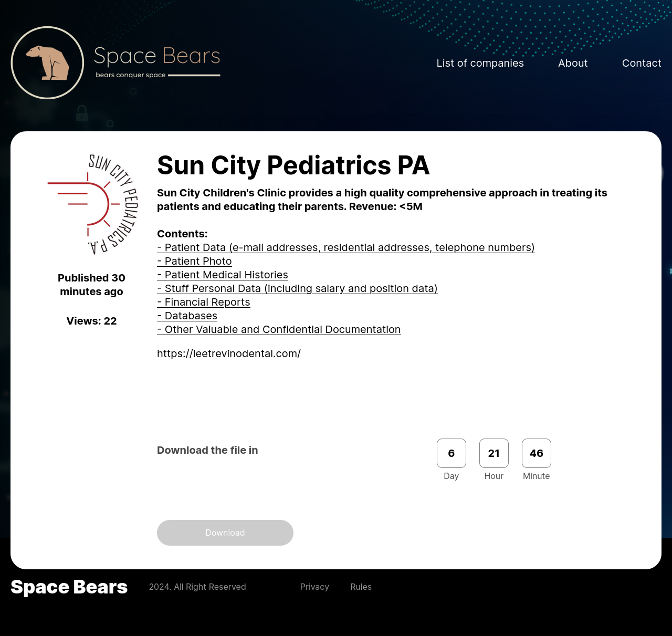
Task: Open the List of companies page
Action: pos(480,62)
